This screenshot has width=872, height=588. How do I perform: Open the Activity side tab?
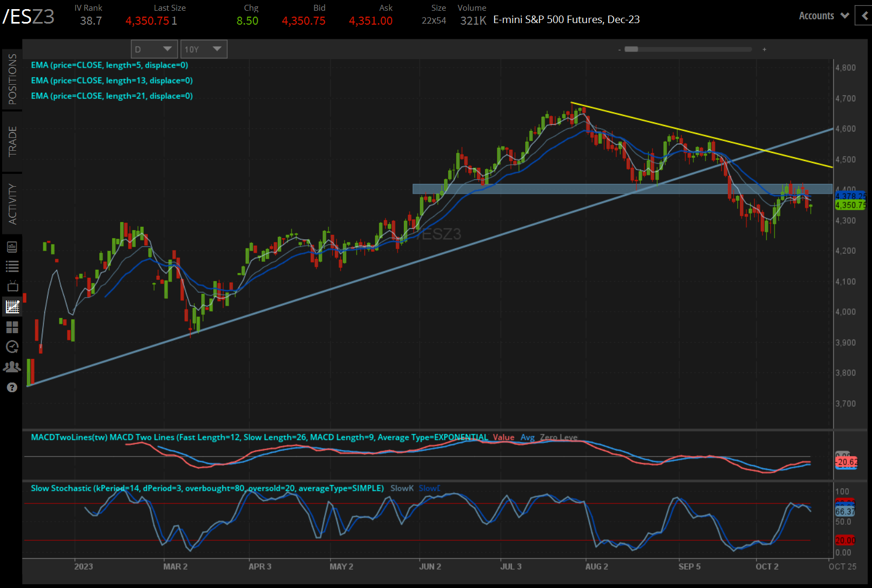coord(12,204)
